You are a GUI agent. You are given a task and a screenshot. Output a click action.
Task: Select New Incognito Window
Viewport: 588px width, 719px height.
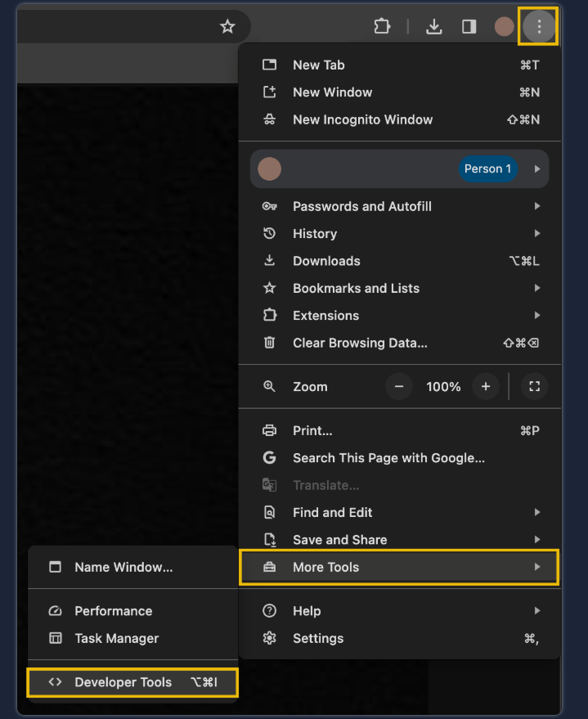(362, 119)
